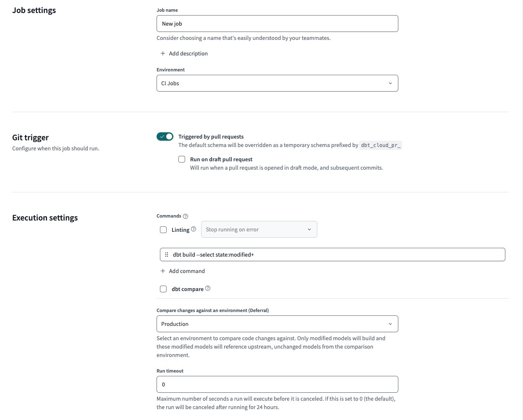523x420 pixels.
Task: Enable the dbt compare checkbox
Action: (163, 289)
